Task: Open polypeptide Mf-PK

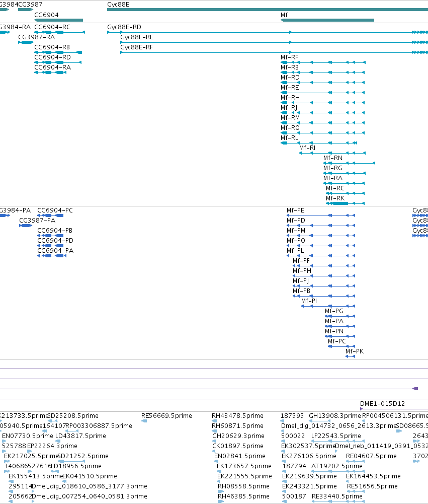Action: click(355, 351)
